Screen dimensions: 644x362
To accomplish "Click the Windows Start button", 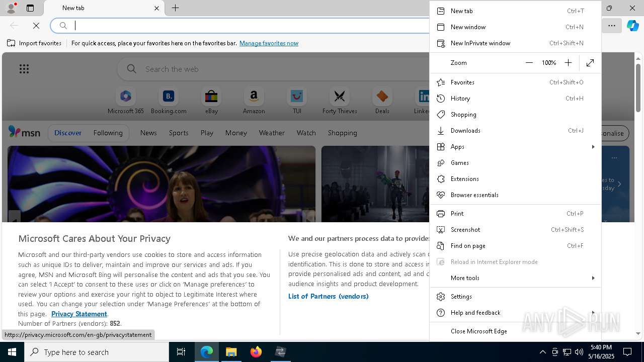I will click(12, 352).
